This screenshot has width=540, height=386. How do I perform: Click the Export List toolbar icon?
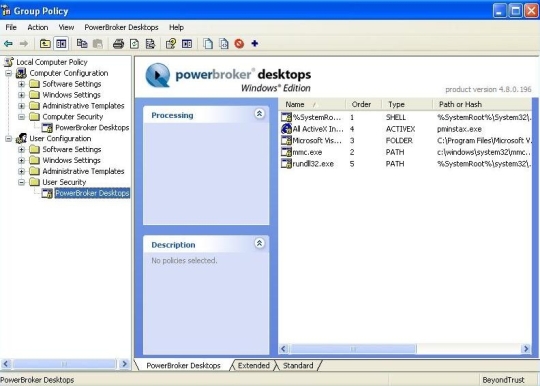[150, 44]
